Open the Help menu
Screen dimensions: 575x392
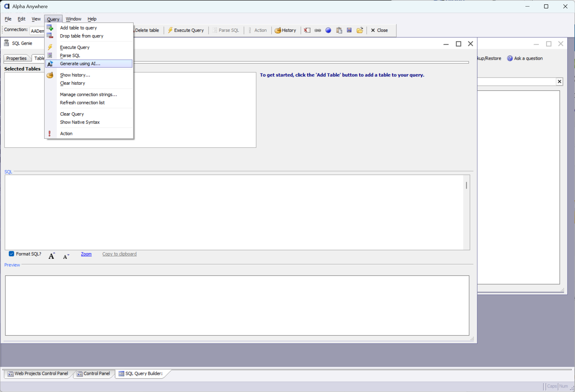92,19
